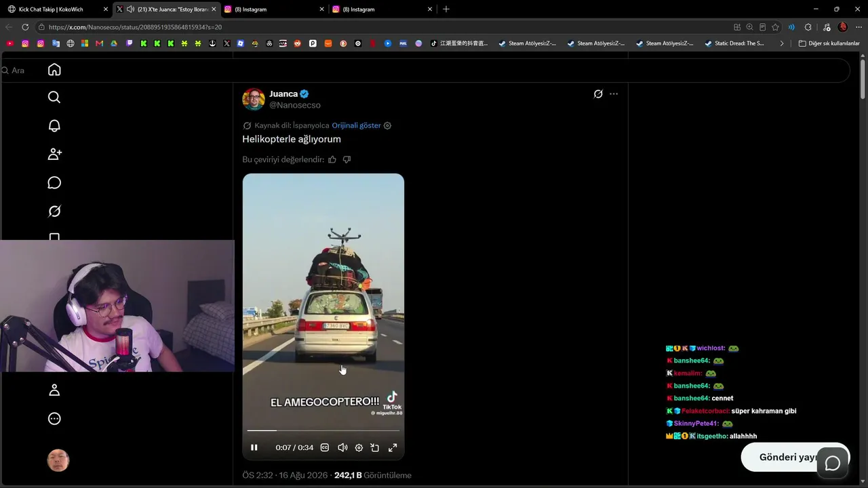Open the Chat bubble icon in the sidebar
Image resolution: width=868 pixels, height=488 pixels.
[54, 183]
